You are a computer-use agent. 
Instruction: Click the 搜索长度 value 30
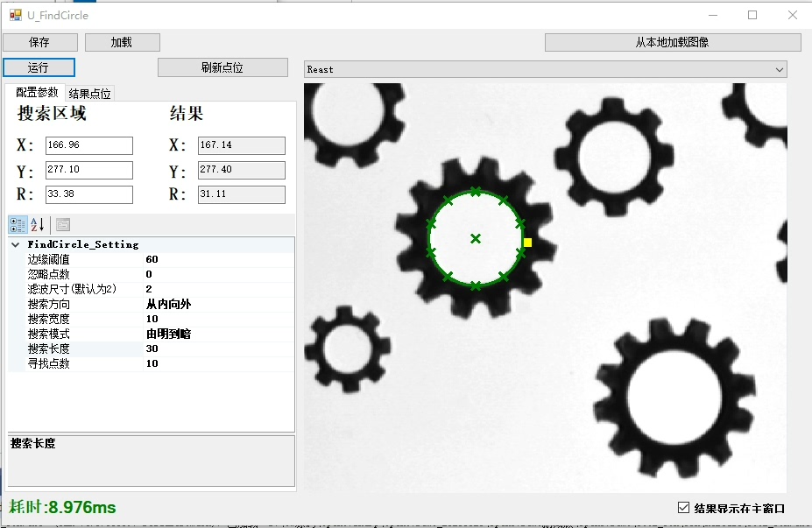[152, 348]
